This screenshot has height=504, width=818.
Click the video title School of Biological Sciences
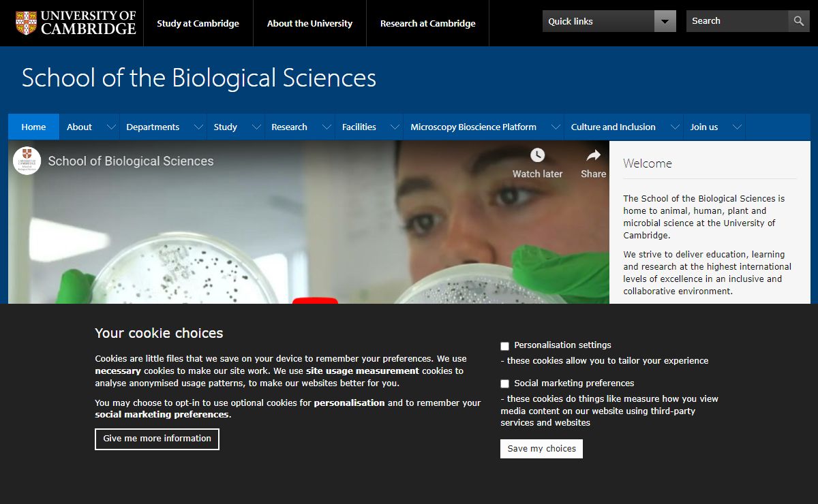point(130,161)
